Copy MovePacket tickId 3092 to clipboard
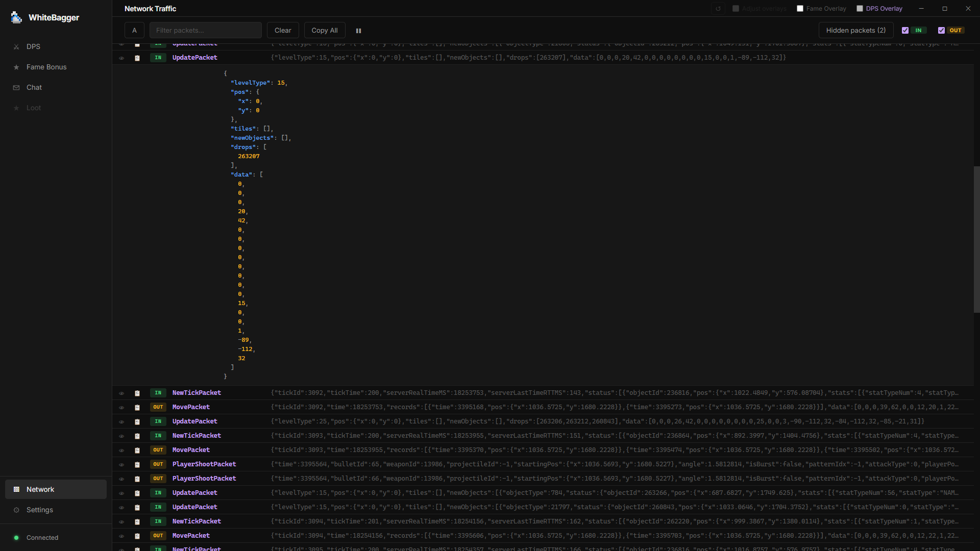Viewport: 980px width, 551px height. coord(137,408)
